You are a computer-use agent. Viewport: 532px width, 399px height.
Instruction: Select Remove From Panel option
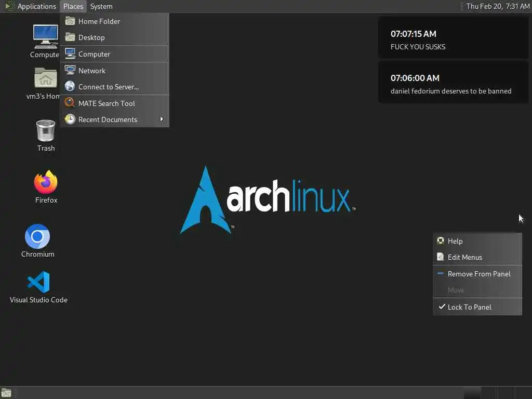coord(477,274)
